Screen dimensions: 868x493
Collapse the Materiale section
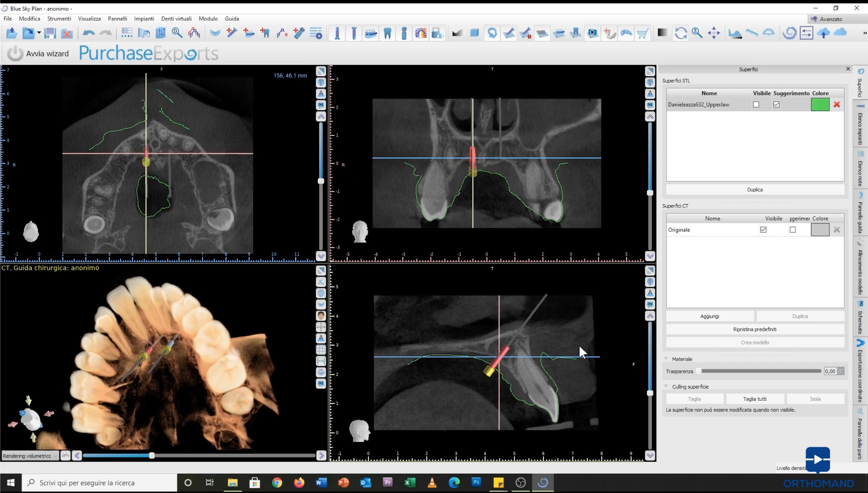[x=666, y=359]
